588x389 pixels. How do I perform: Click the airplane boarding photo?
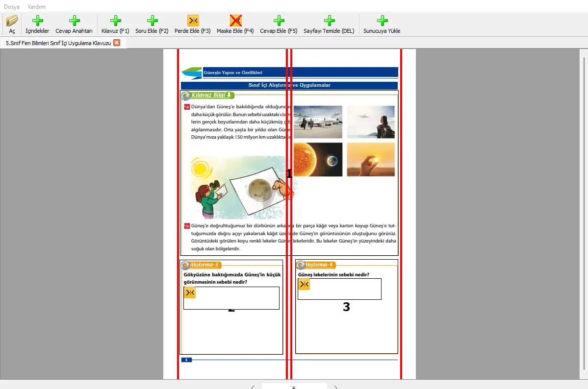point(318,122)
